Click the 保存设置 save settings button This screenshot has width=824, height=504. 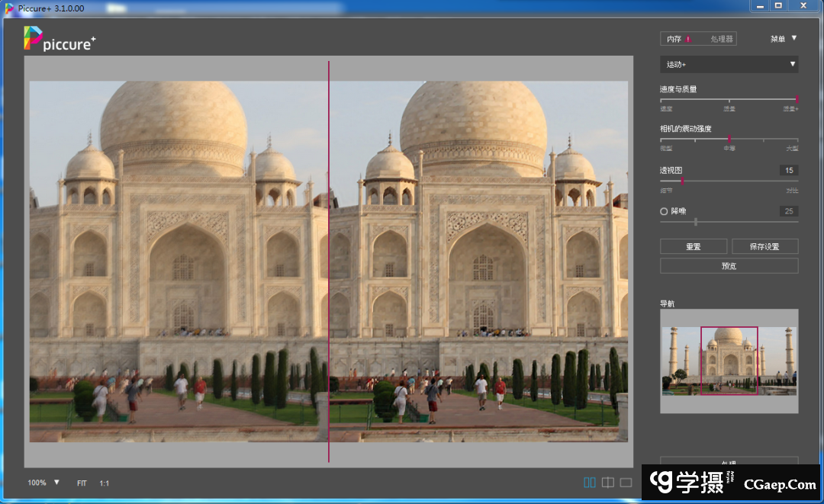click(764, 246)
